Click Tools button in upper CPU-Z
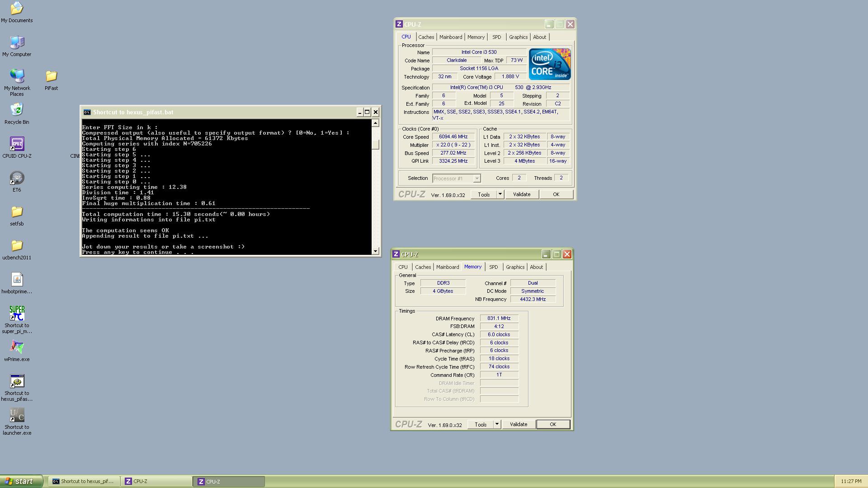This screenshot has width=868, height=488. click(x=484, y=194)
